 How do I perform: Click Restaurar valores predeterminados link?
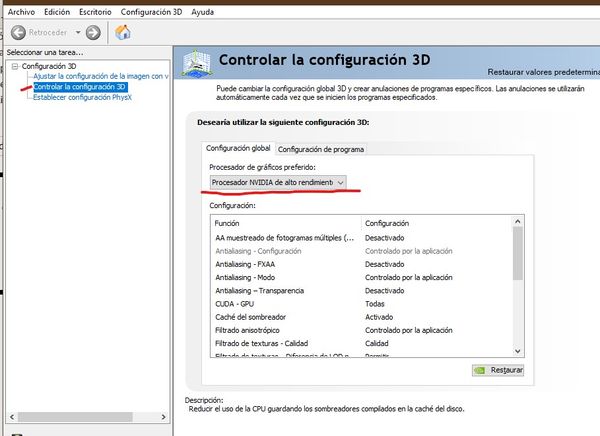click(x=543, y=72)
